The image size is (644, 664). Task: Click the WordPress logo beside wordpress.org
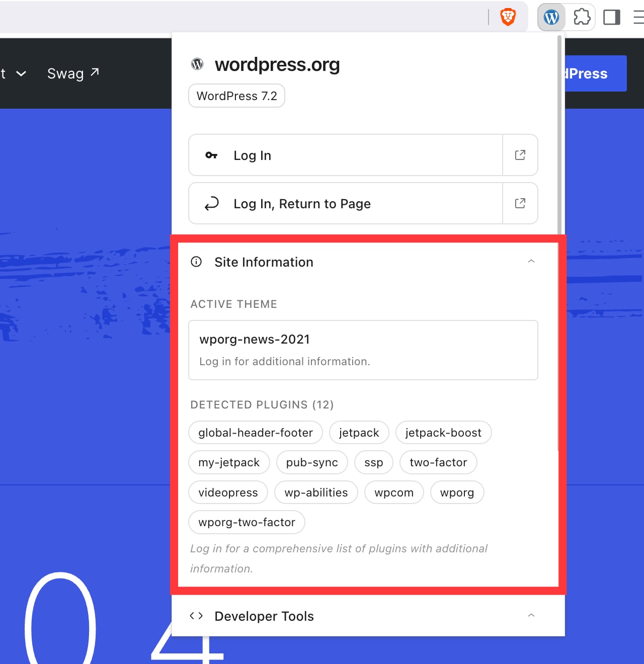(x=197, y=64)
